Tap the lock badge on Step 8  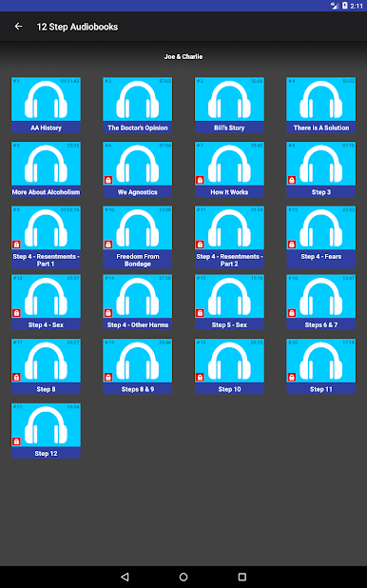pyautogui.click(x=16, y=377)
